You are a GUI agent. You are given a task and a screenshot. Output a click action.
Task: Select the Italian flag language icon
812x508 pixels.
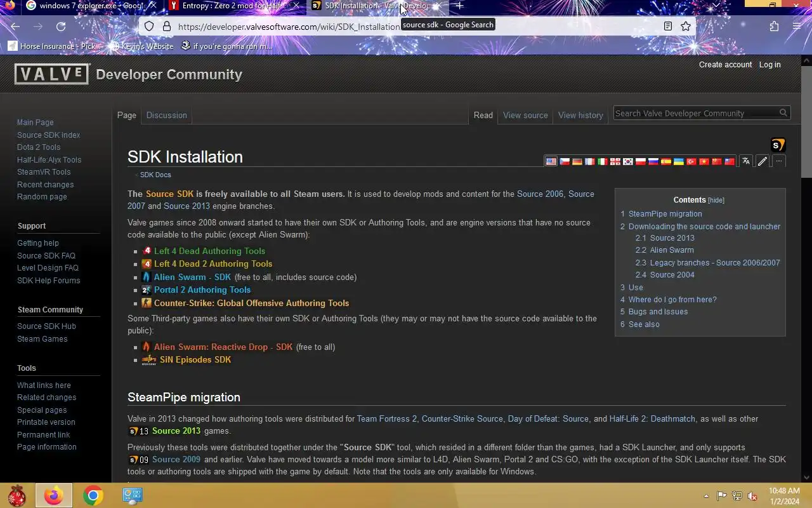pos(602,161)
